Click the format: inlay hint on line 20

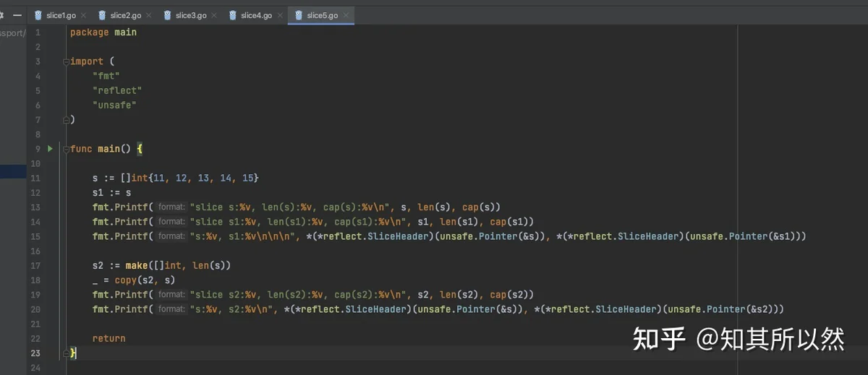(x=171, y=309)
